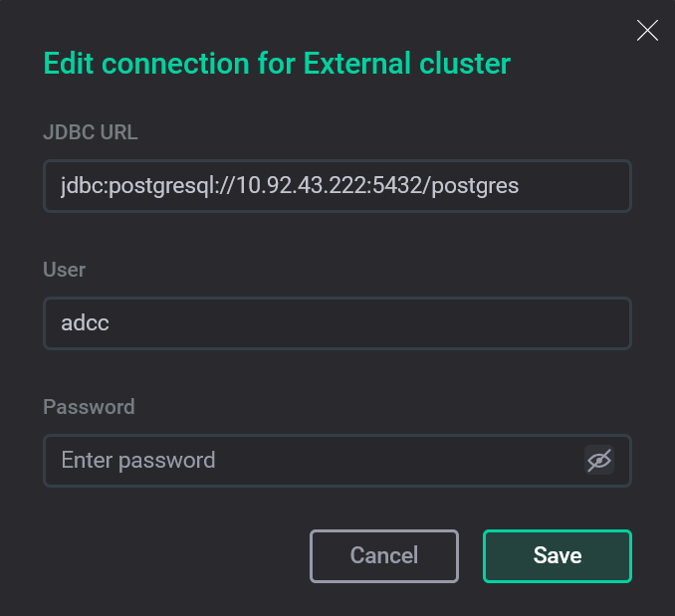Discard changes with the Cancel button
Viewport: 675px width, 616px height.
[384, 555]
